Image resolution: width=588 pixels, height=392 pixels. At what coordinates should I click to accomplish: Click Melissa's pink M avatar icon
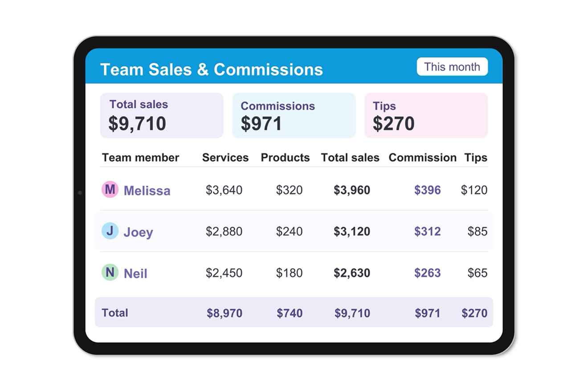(110, 189)
